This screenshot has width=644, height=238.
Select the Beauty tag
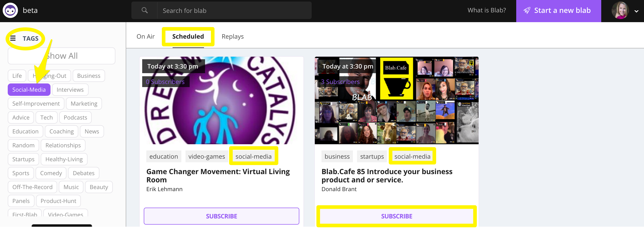pyautogui.click(x=99, y=187)
